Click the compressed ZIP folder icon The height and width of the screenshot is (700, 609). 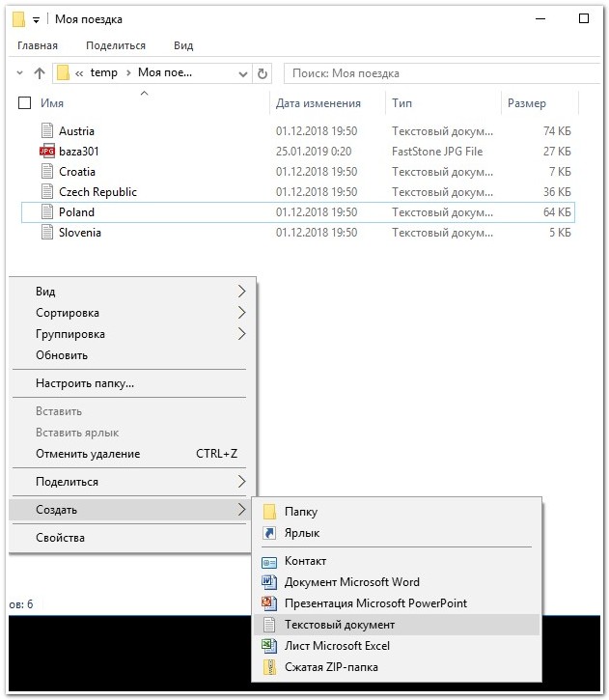(269, 667)
